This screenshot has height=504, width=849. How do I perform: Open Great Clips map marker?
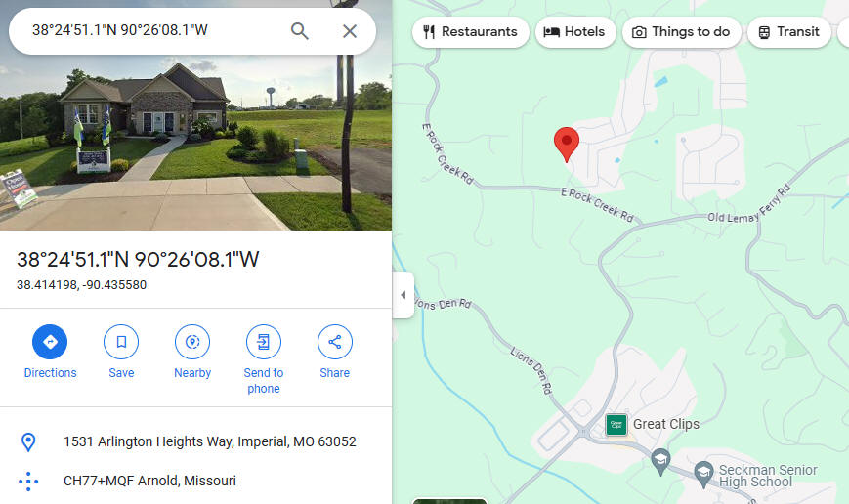(x=616, y=425)
